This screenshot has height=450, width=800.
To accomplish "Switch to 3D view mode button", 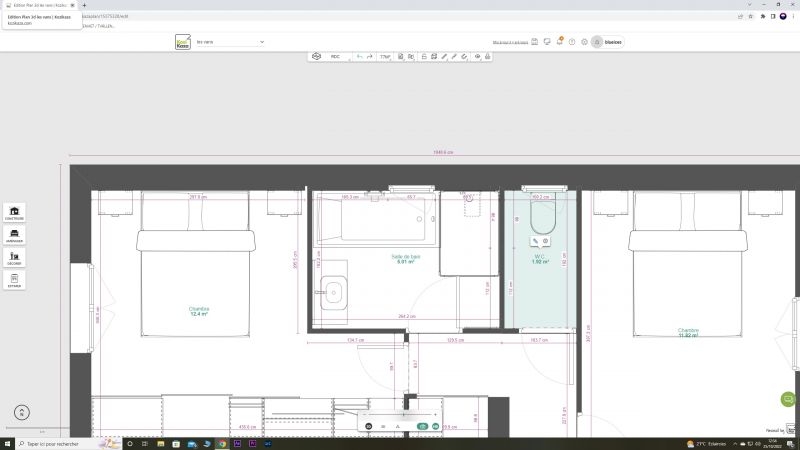I will (x=368, y=426).
